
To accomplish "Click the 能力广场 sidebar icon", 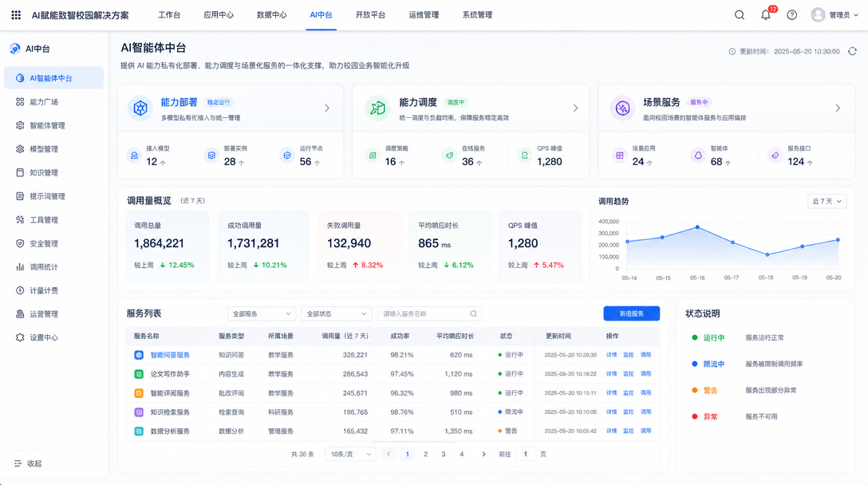I will tap(20, 102).
